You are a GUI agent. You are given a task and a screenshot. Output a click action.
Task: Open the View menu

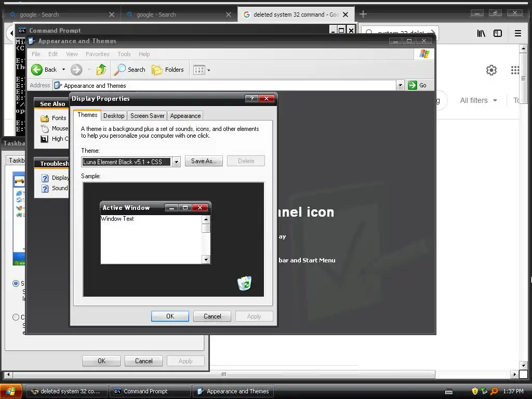tap(72, 54)
